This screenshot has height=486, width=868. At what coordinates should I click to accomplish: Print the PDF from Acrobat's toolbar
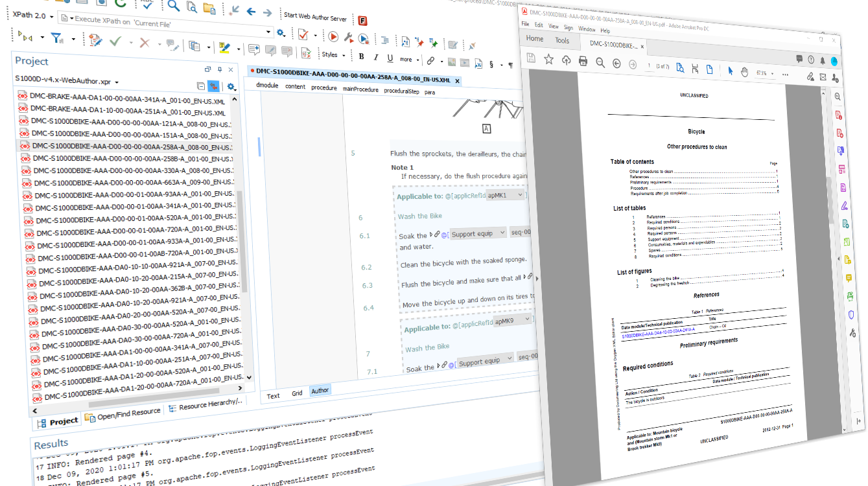click(581, 60)
